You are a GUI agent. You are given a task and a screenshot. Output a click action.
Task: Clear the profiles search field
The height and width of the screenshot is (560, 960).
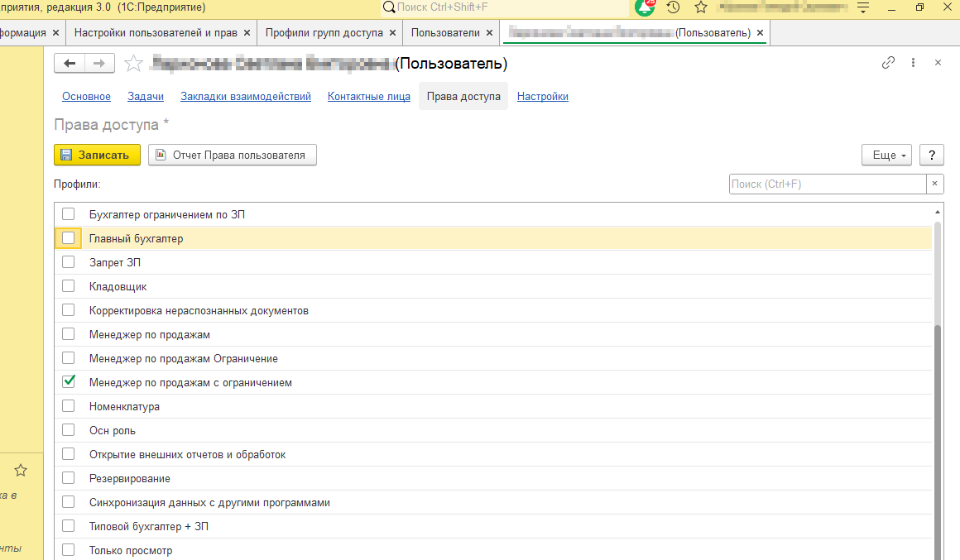coord(935,184)
